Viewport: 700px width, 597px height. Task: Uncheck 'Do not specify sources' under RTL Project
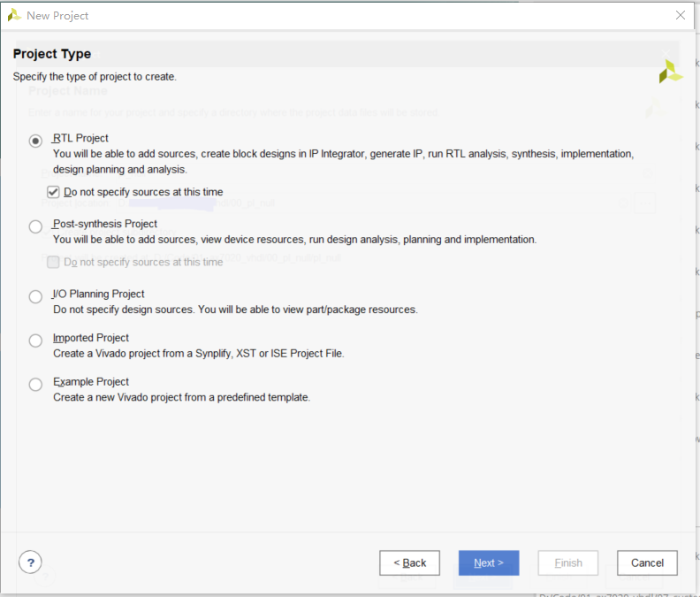(53, 192)
